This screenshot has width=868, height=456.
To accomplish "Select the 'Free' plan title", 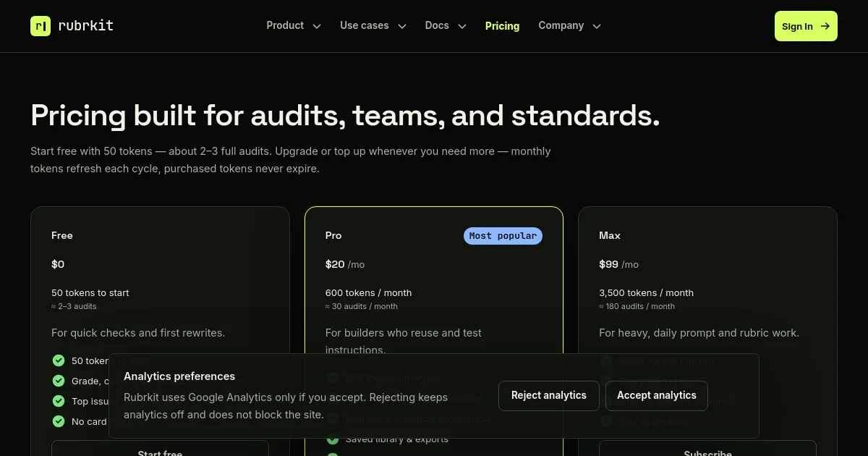I will point(62,235).
